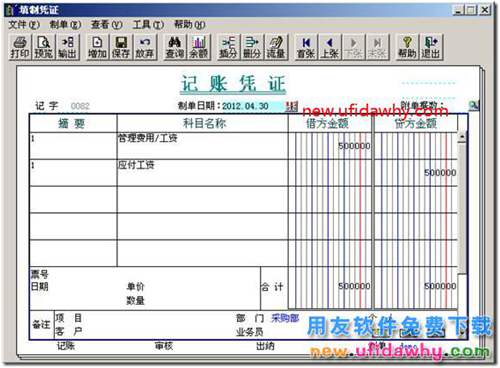Image resolution: width=500 pixels, height=368 pixels.
Task: Open 预览 print preview
Action: coord(44,47)
